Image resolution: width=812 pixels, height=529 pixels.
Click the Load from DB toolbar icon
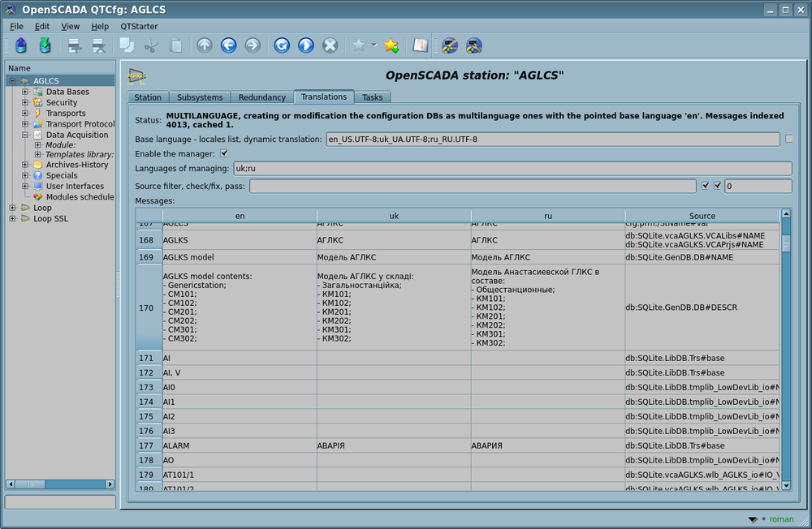21,45
